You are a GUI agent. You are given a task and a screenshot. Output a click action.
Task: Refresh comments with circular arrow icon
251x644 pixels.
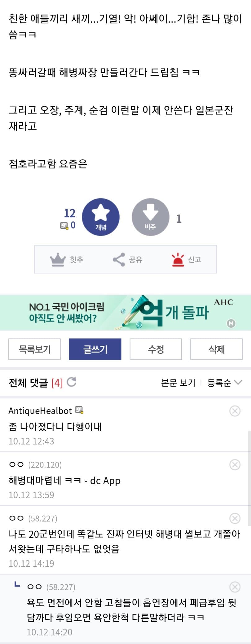coord(72,382)
